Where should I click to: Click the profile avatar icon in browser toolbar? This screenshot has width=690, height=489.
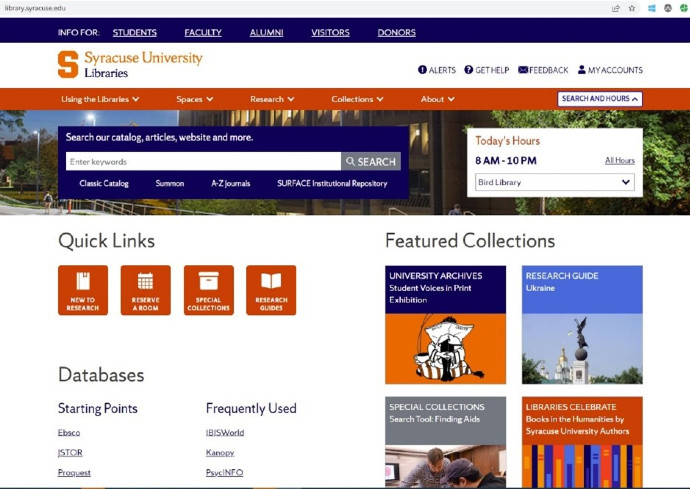(668, 8)
